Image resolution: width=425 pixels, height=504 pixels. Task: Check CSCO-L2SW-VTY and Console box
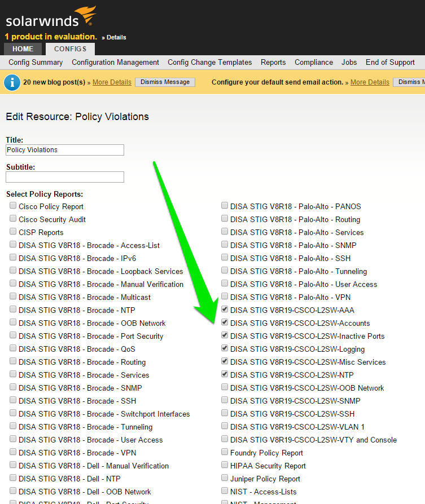[225, 439]
